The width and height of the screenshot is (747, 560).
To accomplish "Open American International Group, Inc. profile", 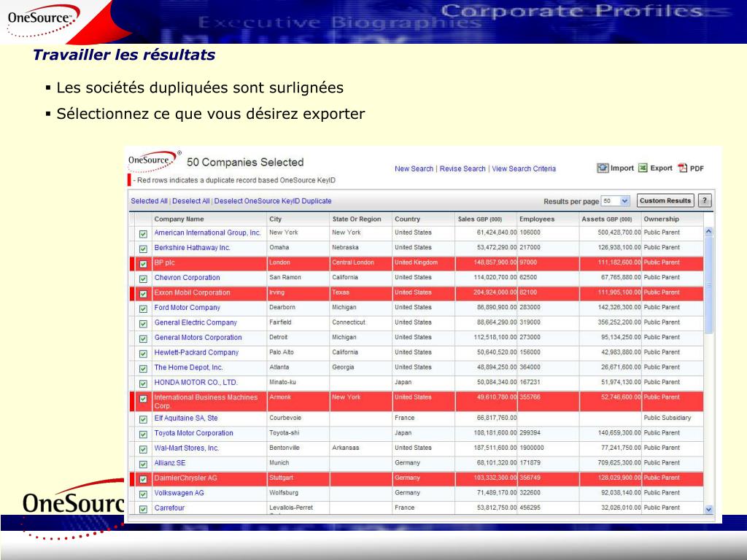I will [207, 233].
